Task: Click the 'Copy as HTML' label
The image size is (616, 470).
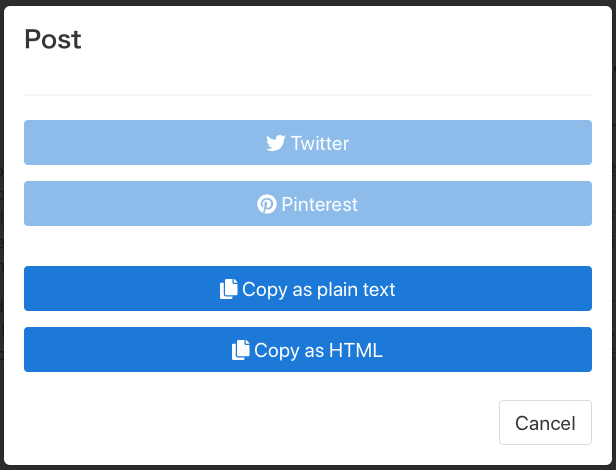Action: 318,351
